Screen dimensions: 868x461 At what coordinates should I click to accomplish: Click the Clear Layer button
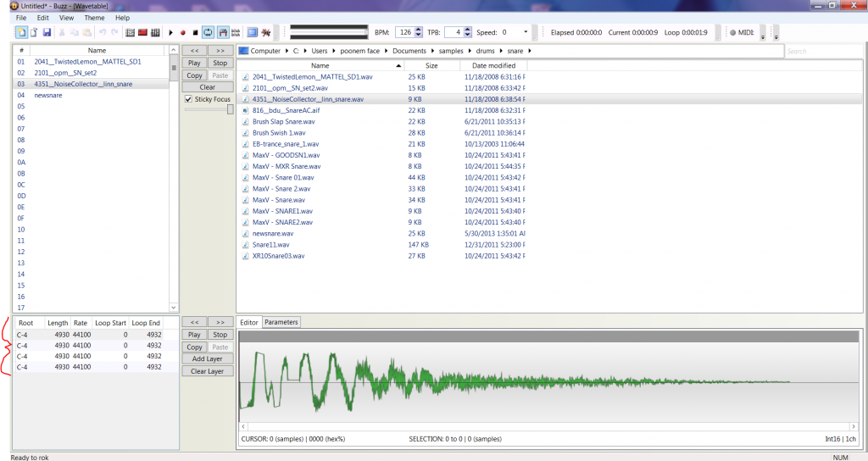[208, 371]
